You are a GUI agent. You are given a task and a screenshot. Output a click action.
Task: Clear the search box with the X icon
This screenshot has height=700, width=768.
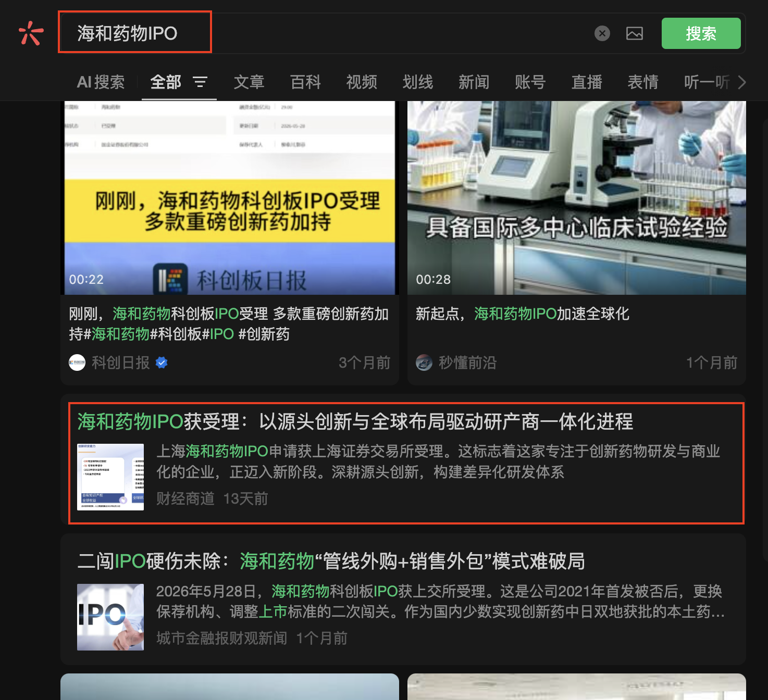point(602,33)
